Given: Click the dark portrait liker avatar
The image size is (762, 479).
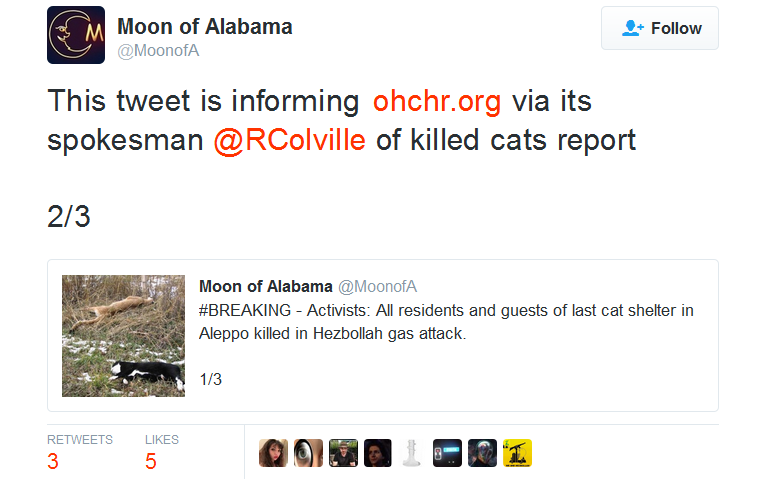Looking at the screenshot, I should point(378,453).
